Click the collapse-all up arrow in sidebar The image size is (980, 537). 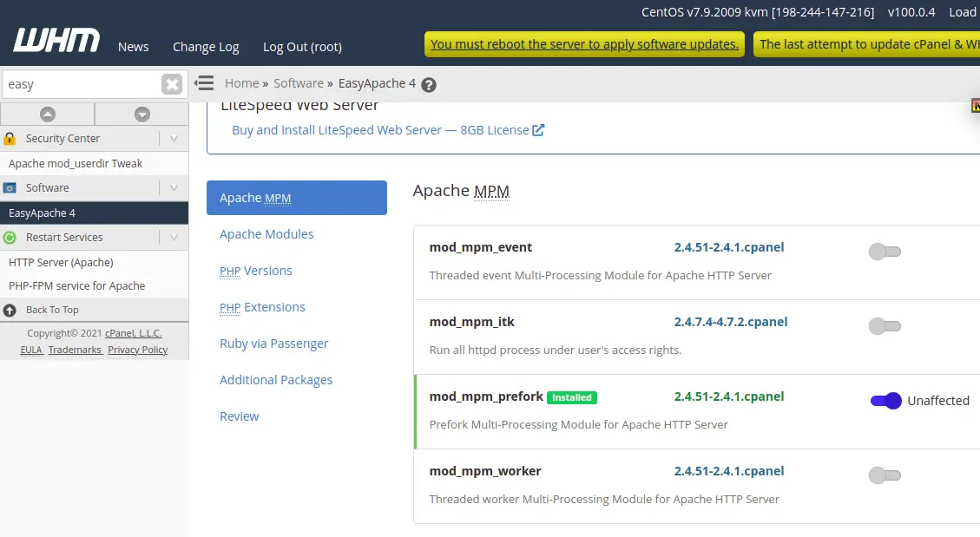click(x=48, y=115)
